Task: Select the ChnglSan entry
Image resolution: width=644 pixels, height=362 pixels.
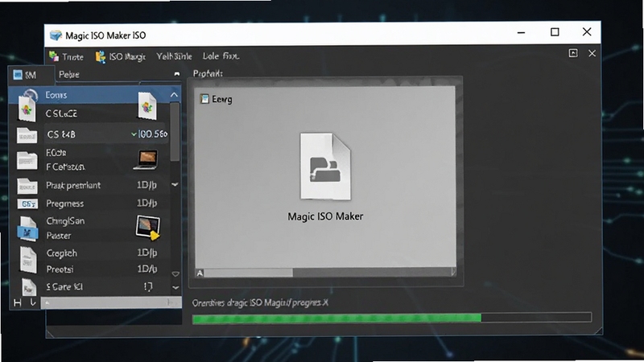Action: 65,221
